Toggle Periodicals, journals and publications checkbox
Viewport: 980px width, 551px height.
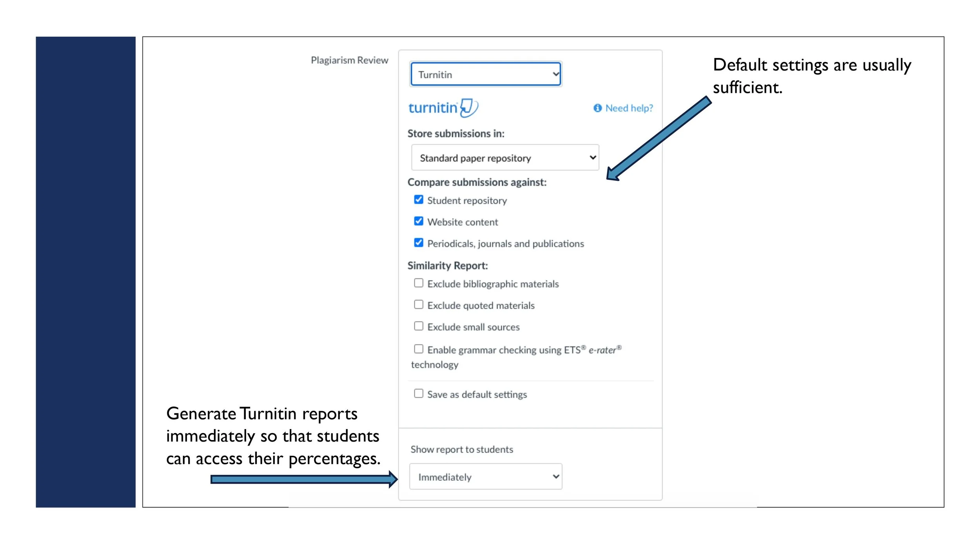[x=419, y=243]
